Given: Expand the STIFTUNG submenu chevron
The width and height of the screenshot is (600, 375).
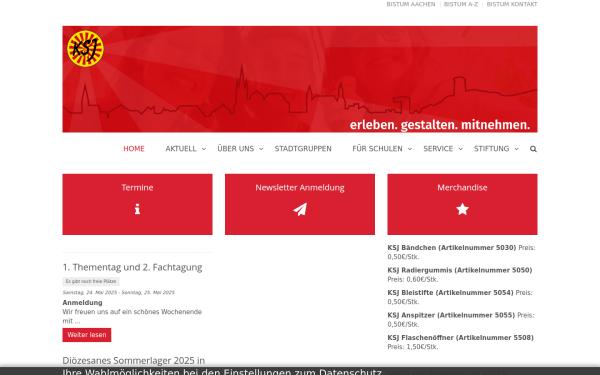Looking at the screenshot, I should 516,149.
